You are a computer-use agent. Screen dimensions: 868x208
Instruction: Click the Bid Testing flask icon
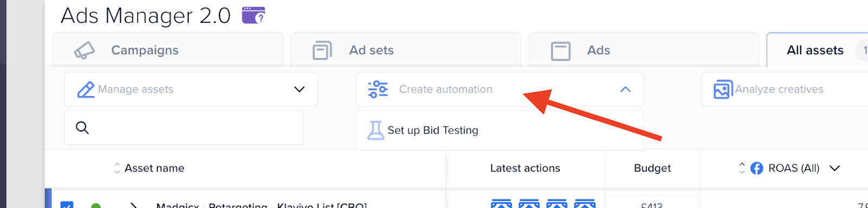pos(375,130)
